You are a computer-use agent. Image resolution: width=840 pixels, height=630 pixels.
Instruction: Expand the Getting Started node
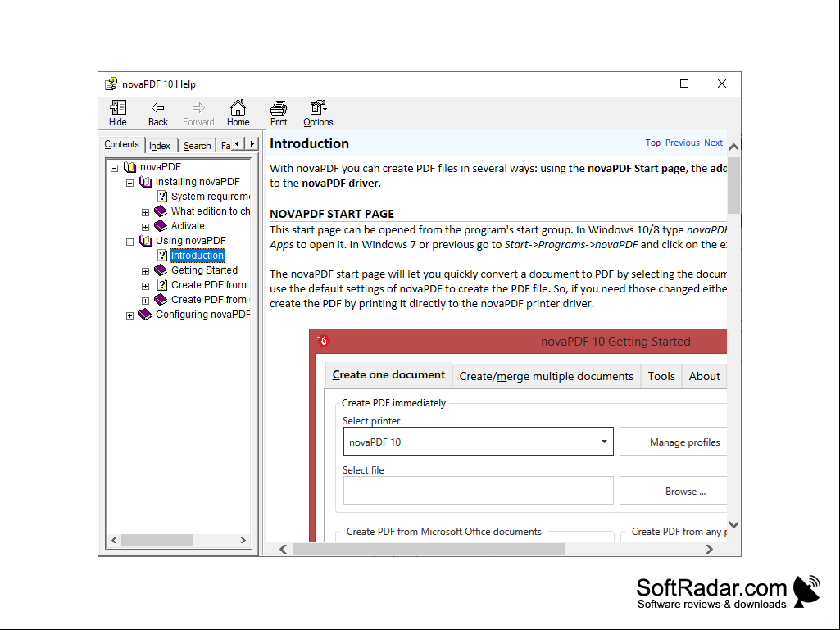point(145,272)
